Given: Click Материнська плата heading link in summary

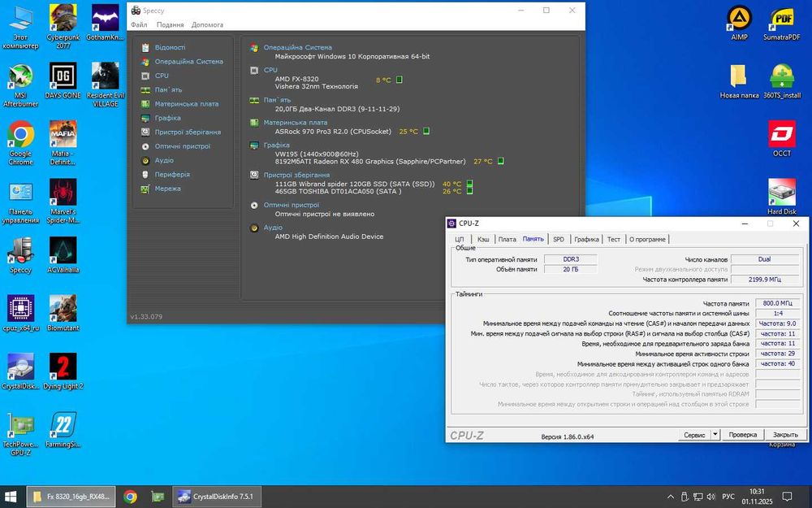Looking at the screenshot, I should 296,123.
